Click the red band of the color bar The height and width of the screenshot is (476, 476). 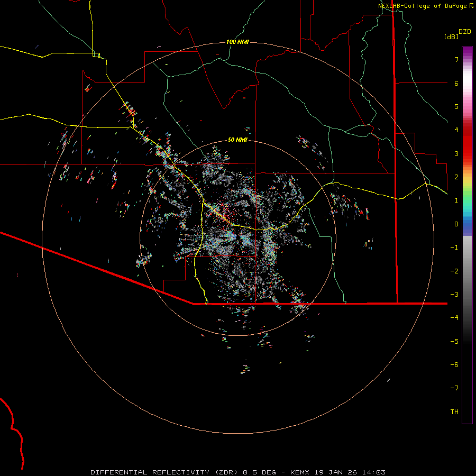coord(467,143)
